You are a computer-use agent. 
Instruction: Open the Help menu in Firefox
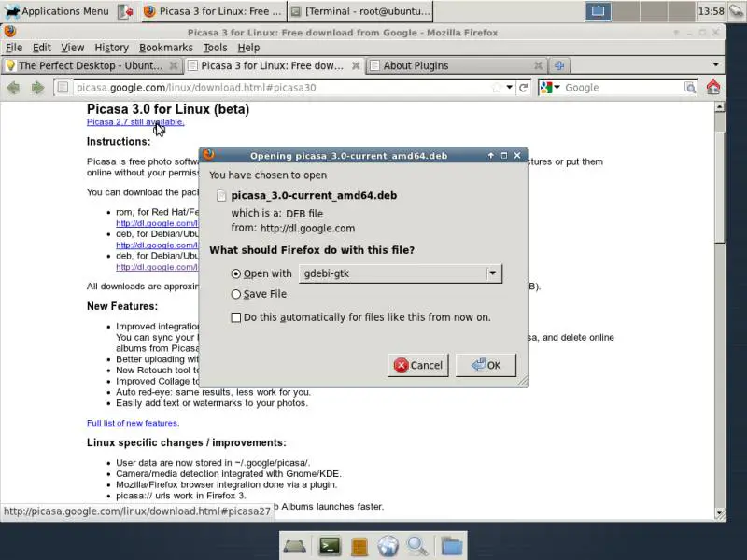(x=248, y=48)
